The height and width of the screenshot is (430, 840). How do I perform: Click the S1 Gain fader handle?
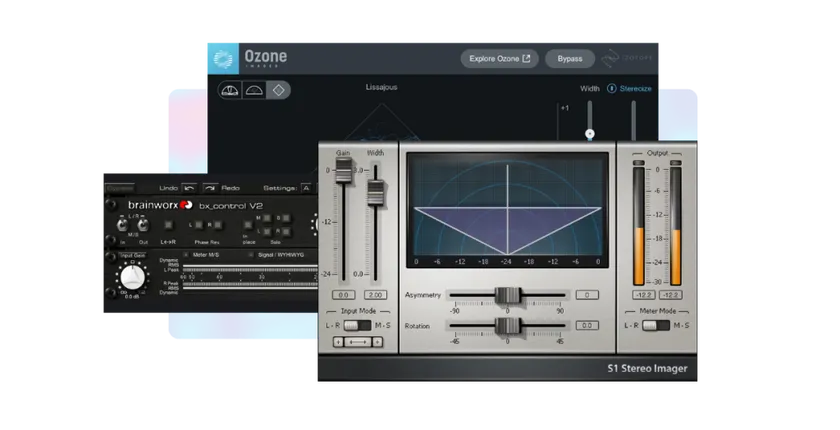pyautogui.click(x=343, y=170)
